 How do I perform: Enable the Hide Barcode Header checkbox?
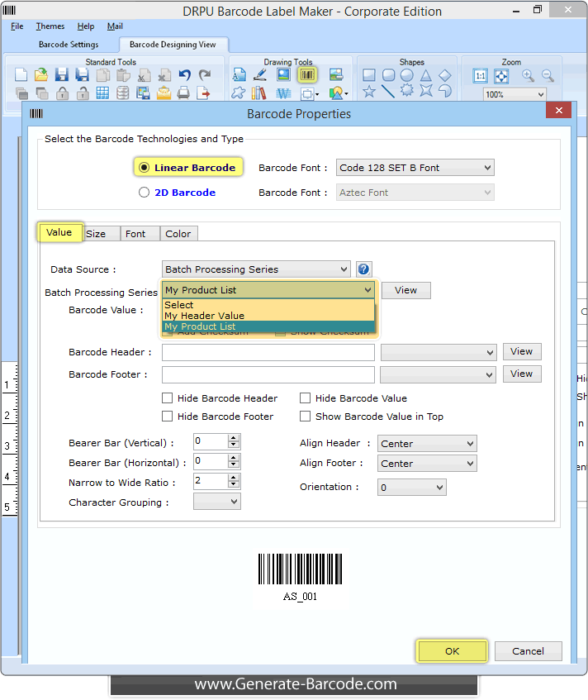tap(168, 398)
